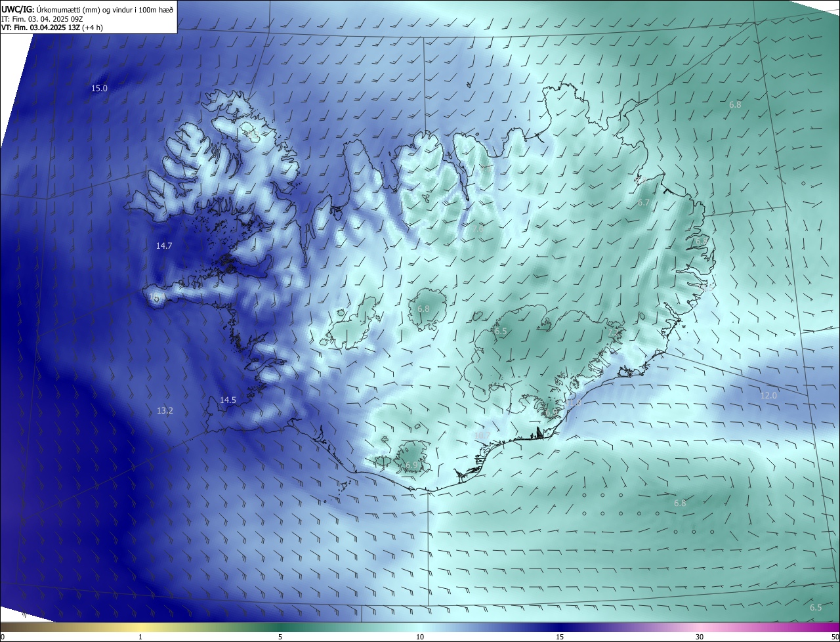840x642 pixels.
Task: Click the 15 tick label on the color scale
Action: pos(560,637)
